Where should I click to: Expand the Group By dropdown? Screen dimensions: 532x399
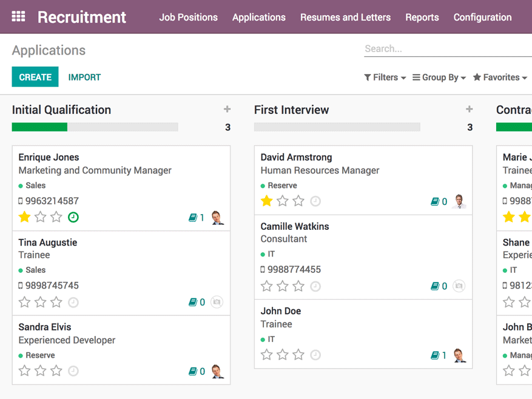439,78
